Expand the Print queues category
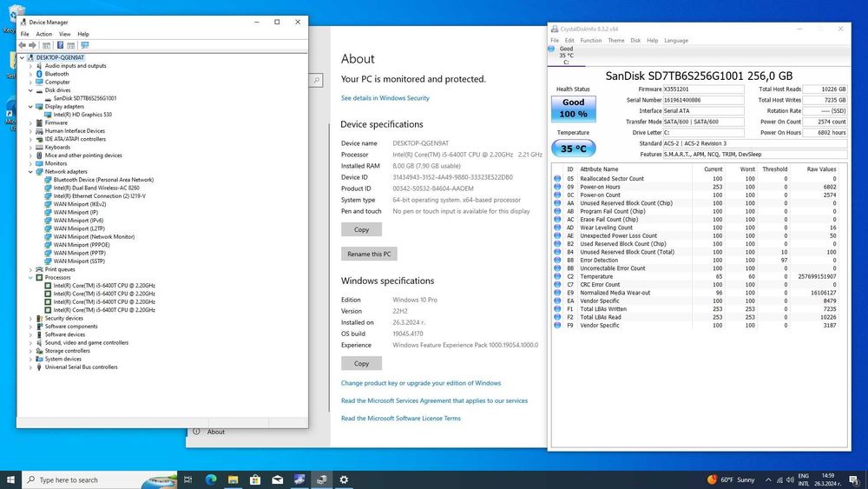The width and height of the screenshot is (868, 489). pyautogui.click(x=30, y=270)
